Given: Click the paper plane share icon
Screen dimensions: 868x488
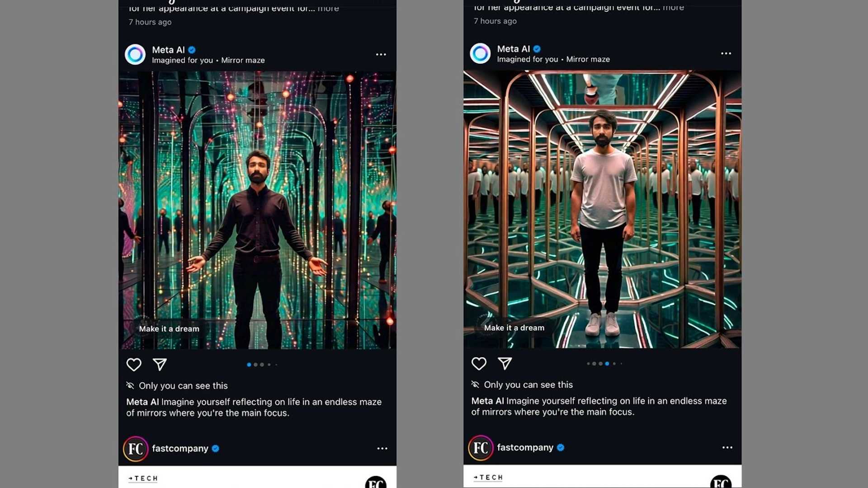Looking at the screenshot, I should 159,364.
